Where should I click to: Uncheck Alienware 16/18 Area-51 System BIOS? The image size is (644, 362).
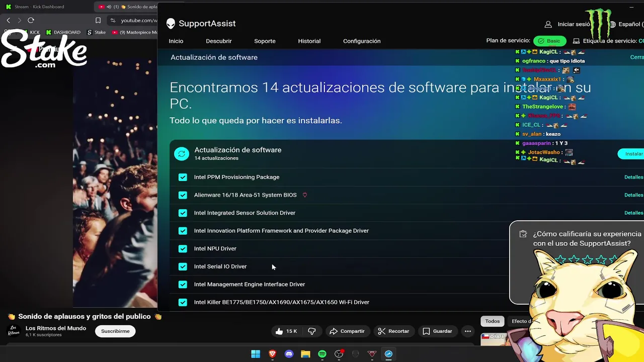coord(183,195)
